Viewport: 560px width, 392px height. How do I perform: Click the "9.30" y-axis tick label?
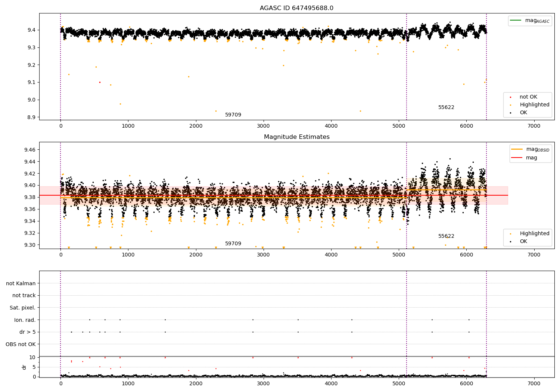pyautogui.click(x=29, y=245)
